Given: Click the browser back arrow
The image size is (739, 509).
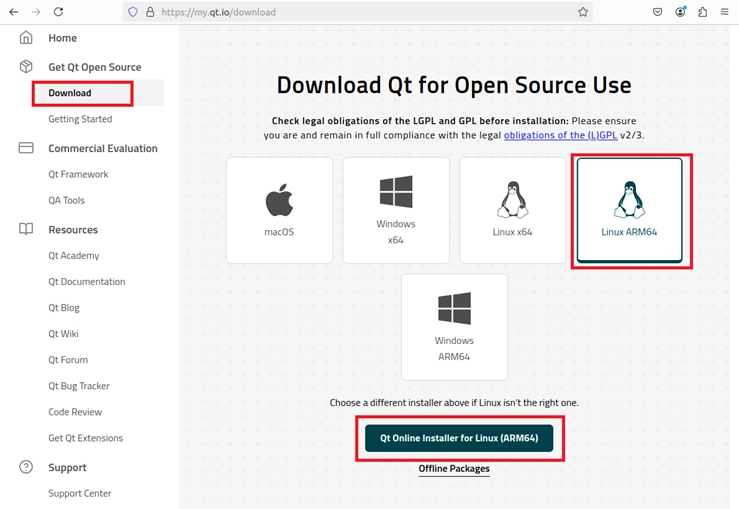Looking at the screenshot, I should coord(14,12).
